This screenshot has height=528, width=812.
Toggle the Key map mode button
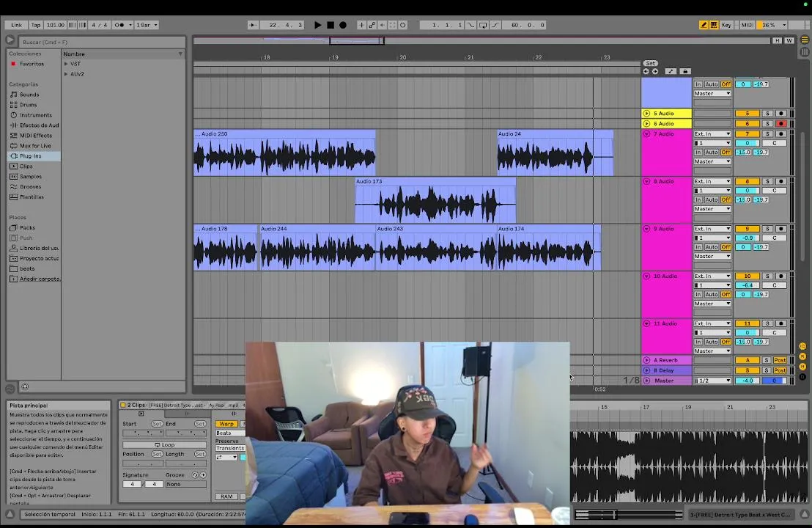click(x=726, y=25)
